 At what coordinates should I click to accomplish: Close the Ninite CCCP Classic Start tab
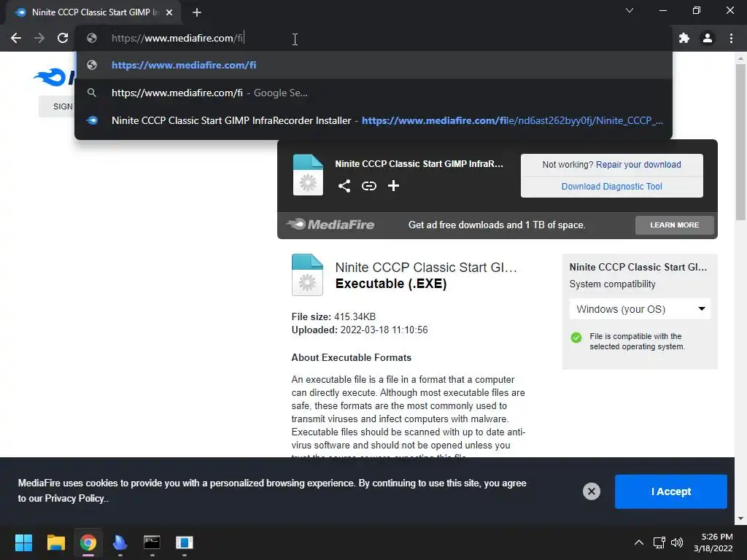[169, 12]
